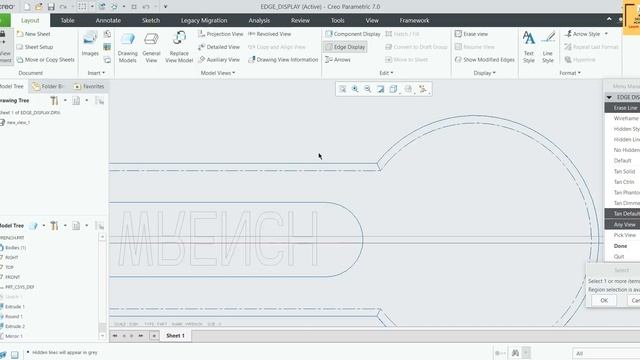
Task: Click the New file icon in quick access toolbar
Action: coord(27,7)
